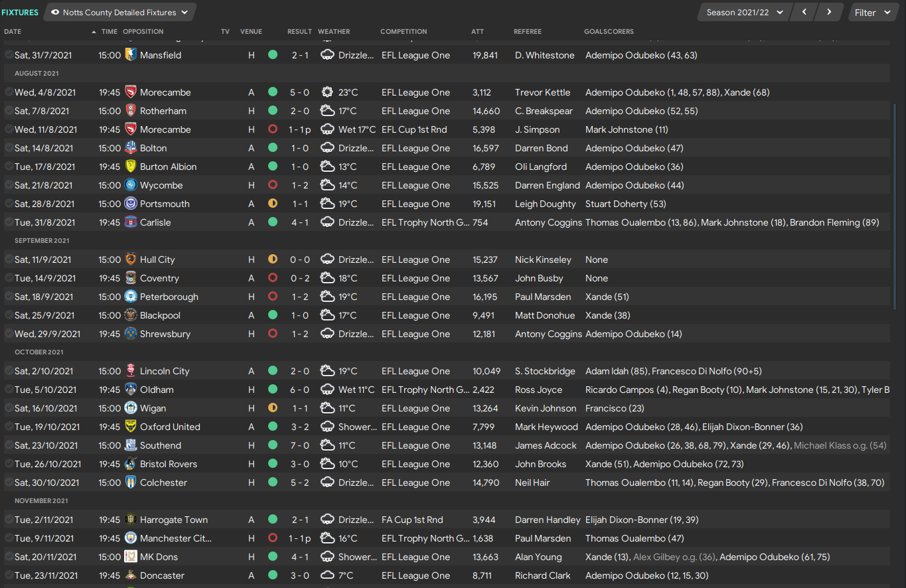Click the Lincoln City club badge
Viewport: 906px width, 588px height.
(131, 371)
